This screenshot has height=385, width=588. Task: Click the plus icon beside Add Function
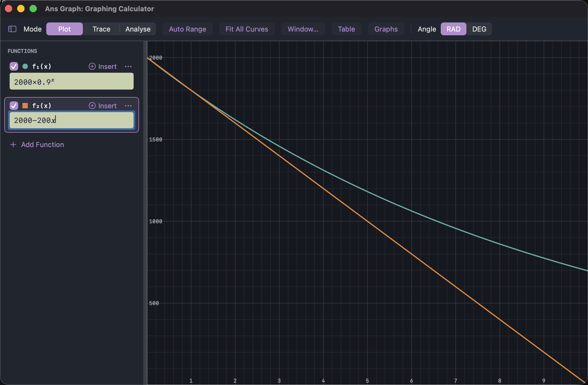(13, 145)
